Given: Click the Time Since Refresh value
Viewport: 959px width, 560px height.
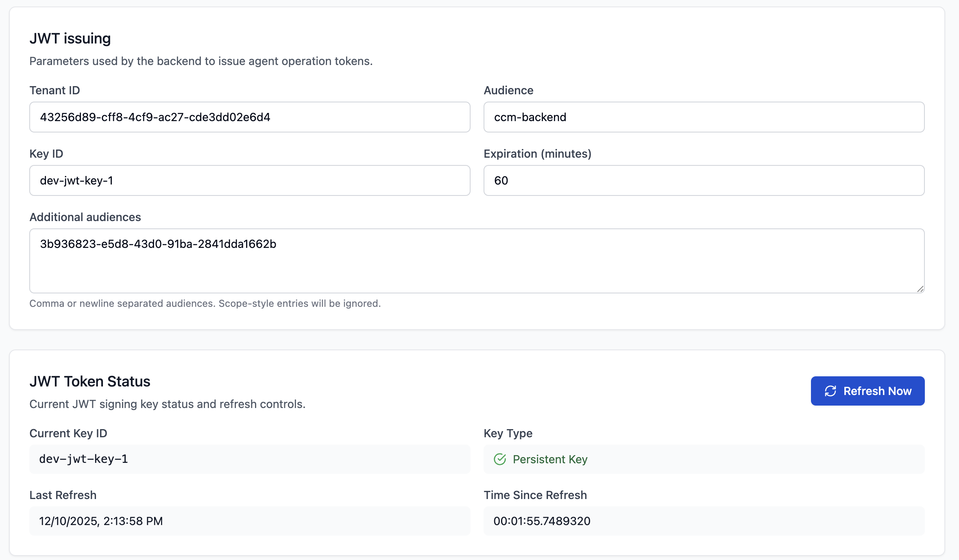Looking at the screenshot, I should [x=542, y=521].
